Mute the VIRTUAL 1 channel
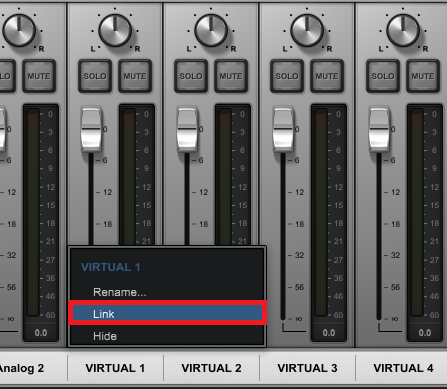447x389 pixels. tap(135, 76)
